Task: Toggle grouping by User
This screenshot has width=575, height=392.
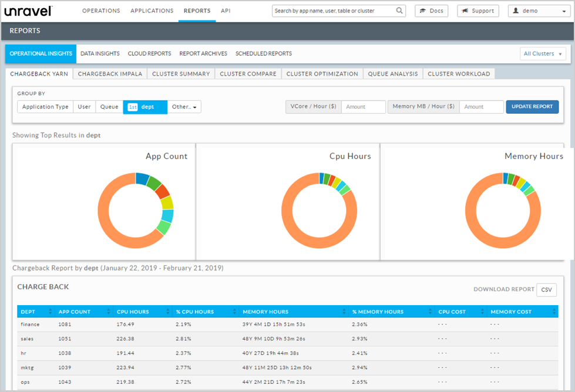Action: 84,107
